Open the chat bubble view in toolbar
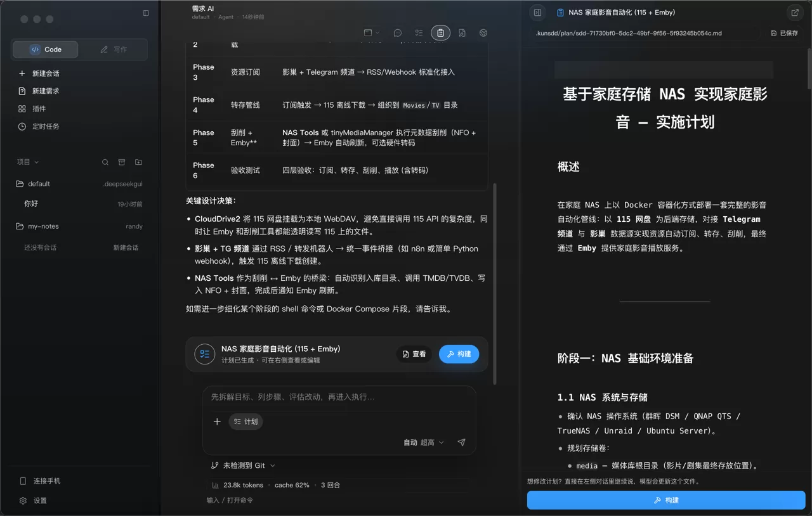Image resolution: width=812 pixels, height=516 pixels. pyautogui.click(x=398, y=33)
